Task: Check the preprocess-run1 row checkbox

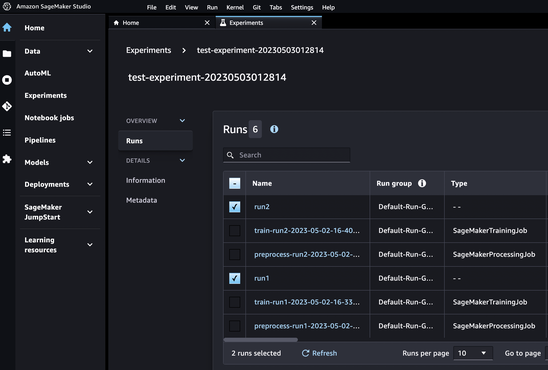Action: [235, 326]
